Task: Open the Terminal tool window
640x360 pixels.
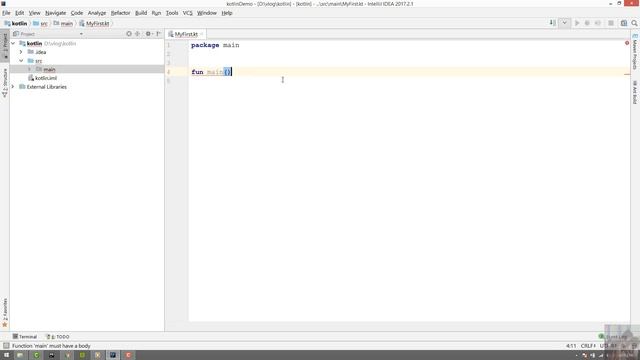Action: (25, 337)
